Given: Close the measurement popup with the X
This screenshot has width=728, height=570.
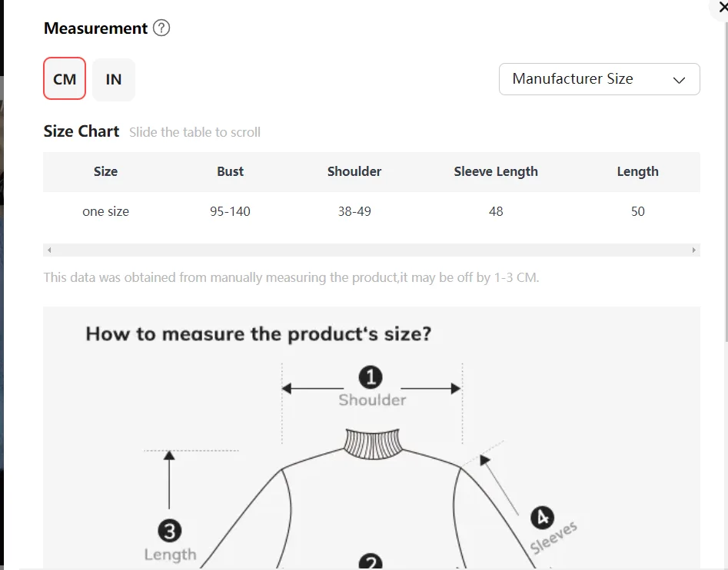Looking at the screenshot, I should [x=723, y=7].
